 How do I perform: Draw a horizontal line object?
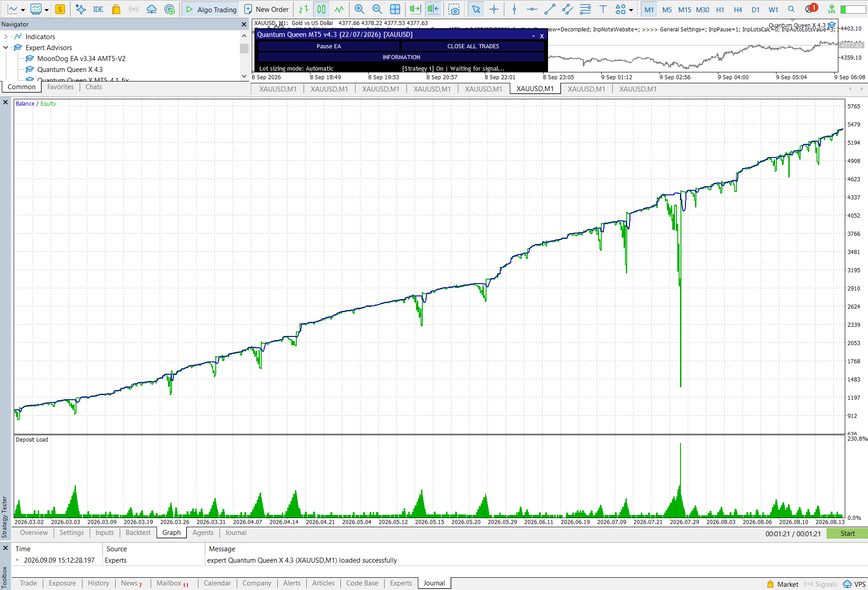coord(532,9)
